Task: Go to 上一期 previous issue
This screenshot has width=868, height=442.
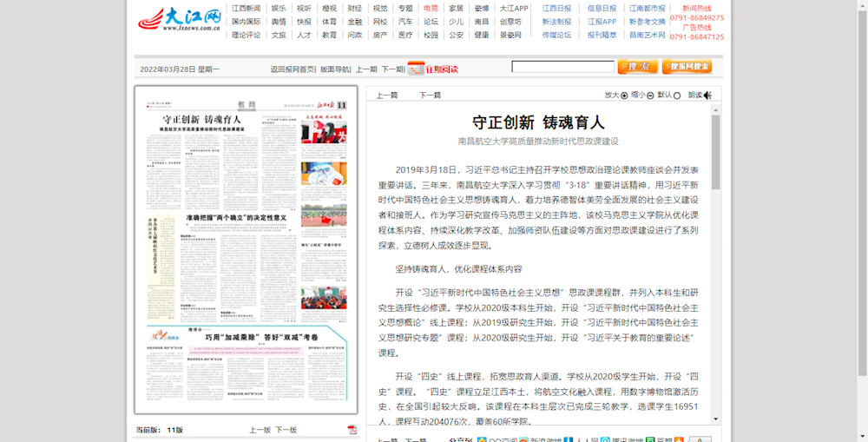Action: 366,69
